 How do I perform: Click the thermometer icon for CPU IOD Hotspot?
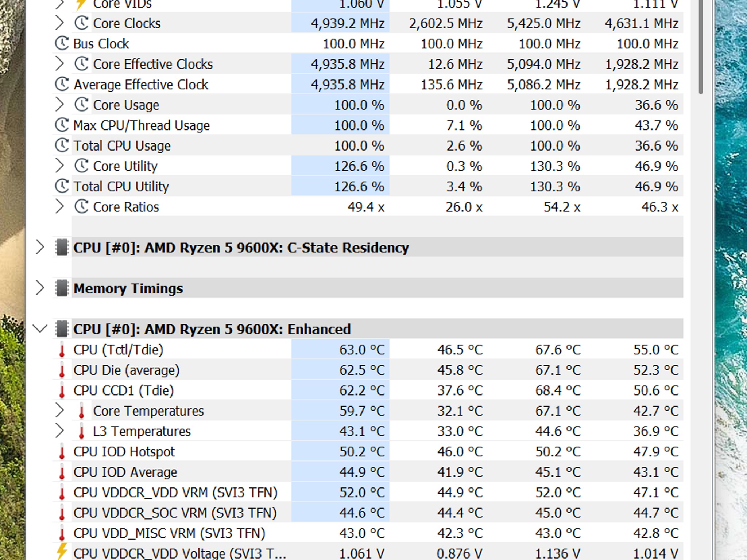click(x=62, y=452)
